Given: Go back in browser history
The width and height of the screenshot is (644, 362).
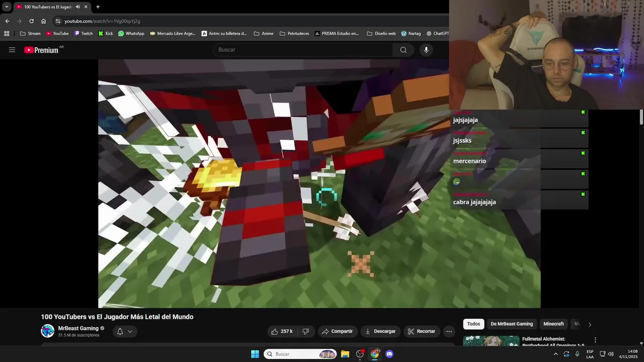Looking at the screenshot, I should point(7,21).
